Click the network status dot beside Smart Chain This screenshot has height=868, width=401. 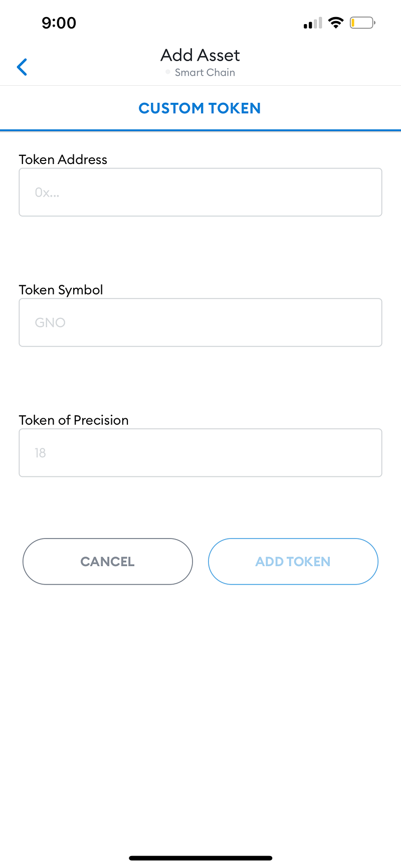point(168,72)
